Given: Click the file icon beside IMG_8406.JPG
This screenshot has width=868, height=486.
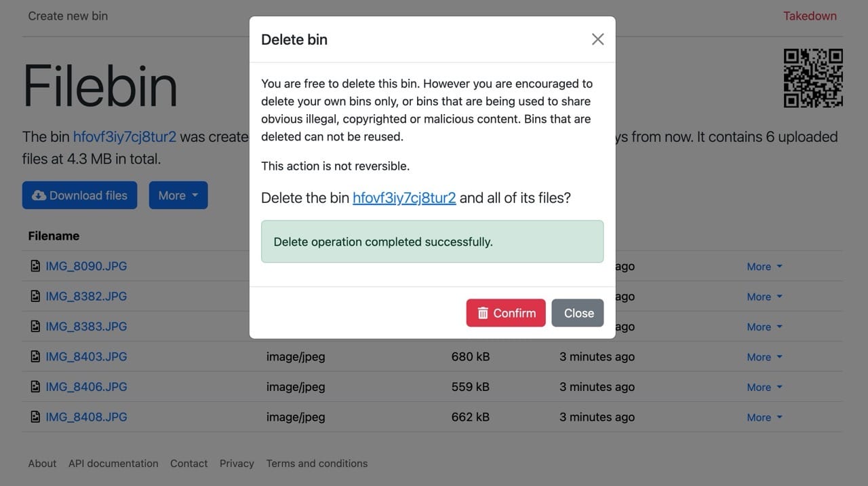Looking at the screenshot, I should click(35, 387).
